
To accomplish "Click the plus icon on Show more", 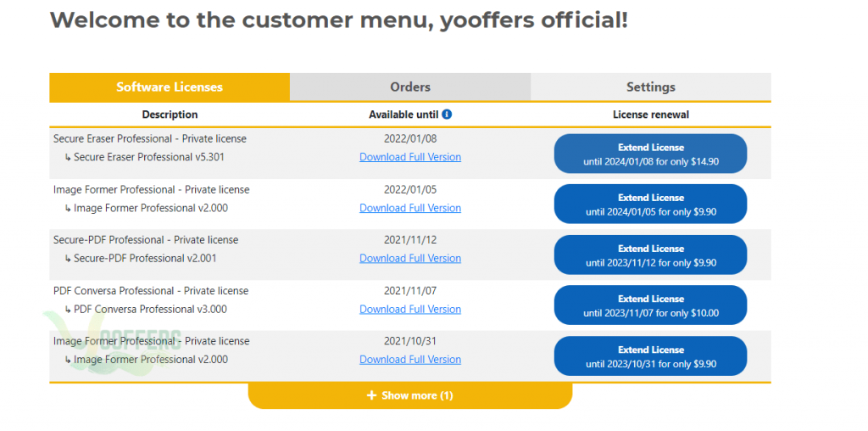I will (371, 395).
